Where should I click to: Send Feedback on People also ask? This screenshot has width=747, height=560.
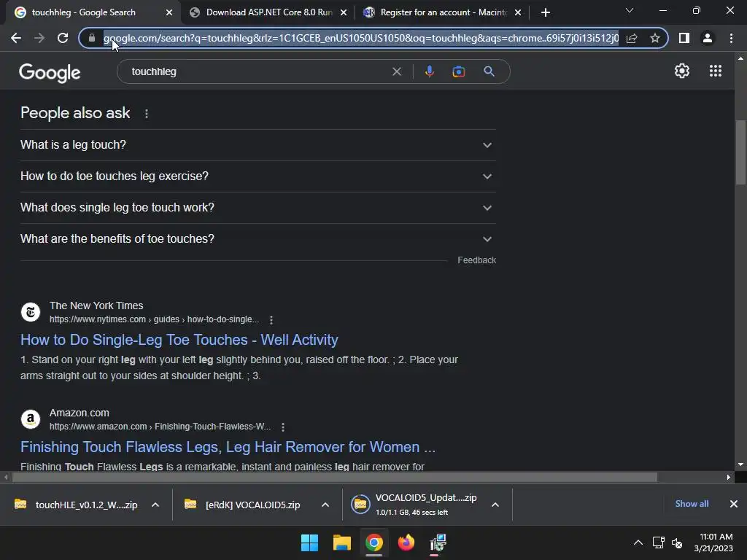tap(476, 260)
